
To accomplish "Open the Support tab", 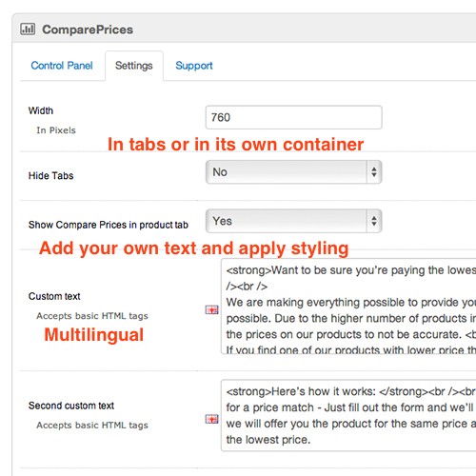I will (x=194, y=66).
